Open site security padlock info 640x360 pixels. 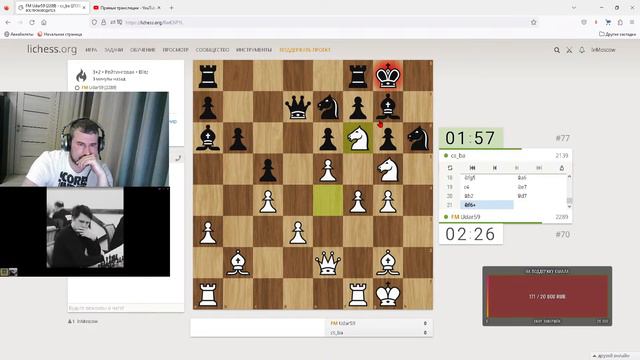coord(104,22)
